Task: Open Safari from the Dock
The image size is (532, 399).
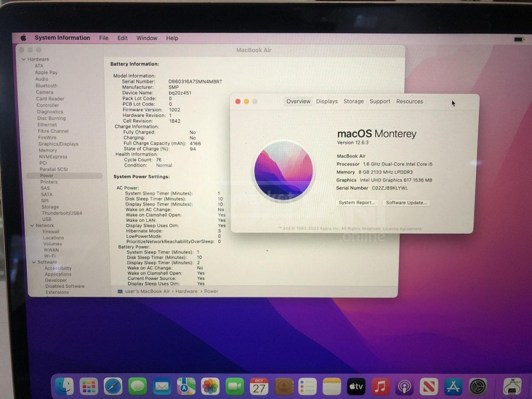Action: pos(113,386)
